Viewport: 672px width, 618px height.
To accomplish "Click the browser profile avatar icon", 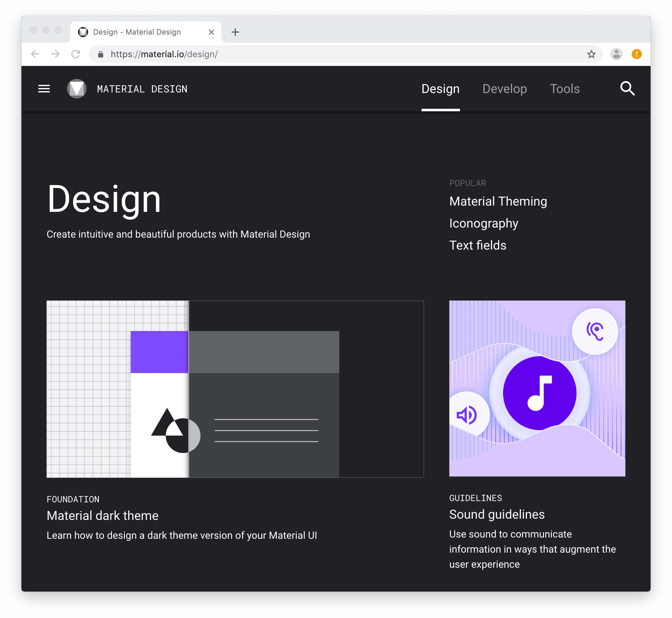I will click(618, 54).
